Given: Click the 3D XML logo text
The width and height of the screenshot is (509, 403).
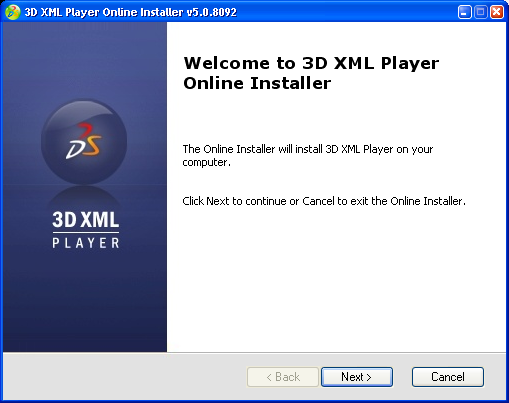Looking at the screenshot, I should pos(86,219).
